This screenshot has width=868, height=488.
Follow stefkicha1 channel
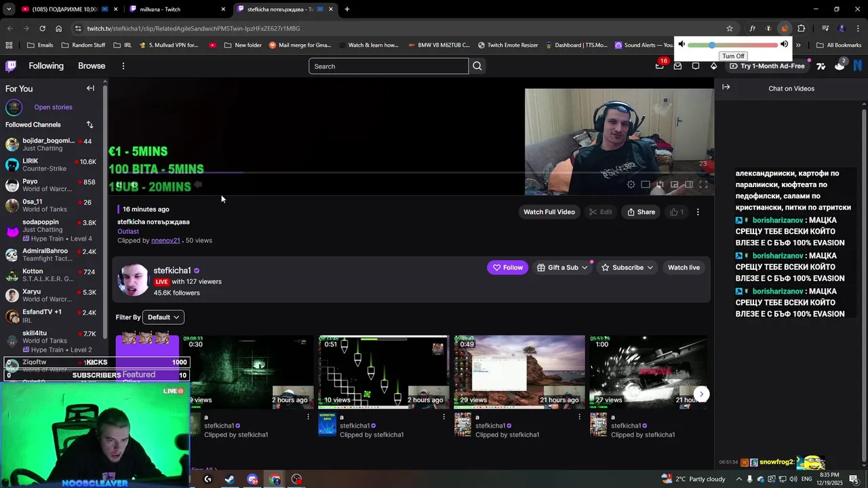(x=507, y=268)
